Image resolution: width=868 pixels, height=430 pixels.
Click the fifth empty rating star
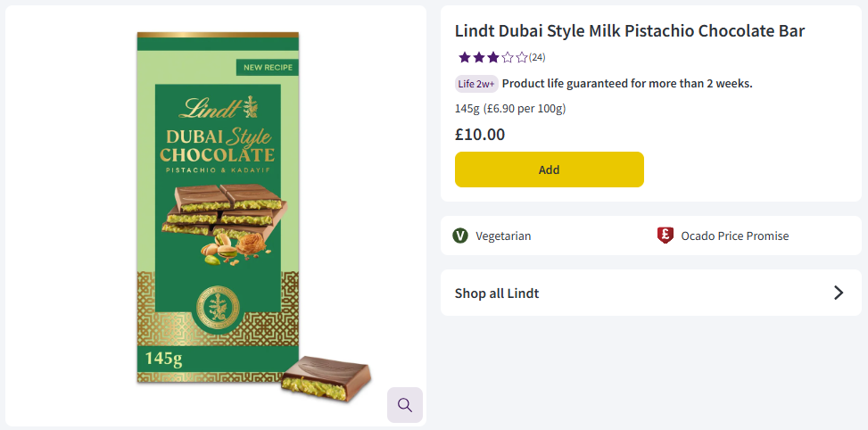pos(522,58)
